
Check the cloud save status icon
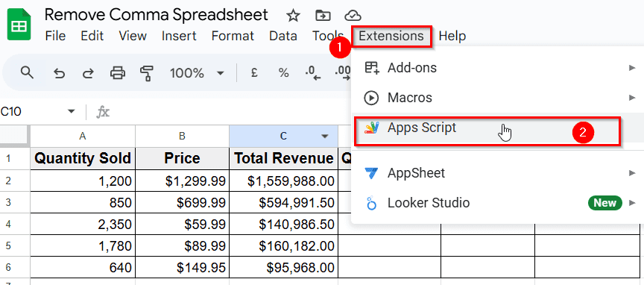tap(353, 16)
